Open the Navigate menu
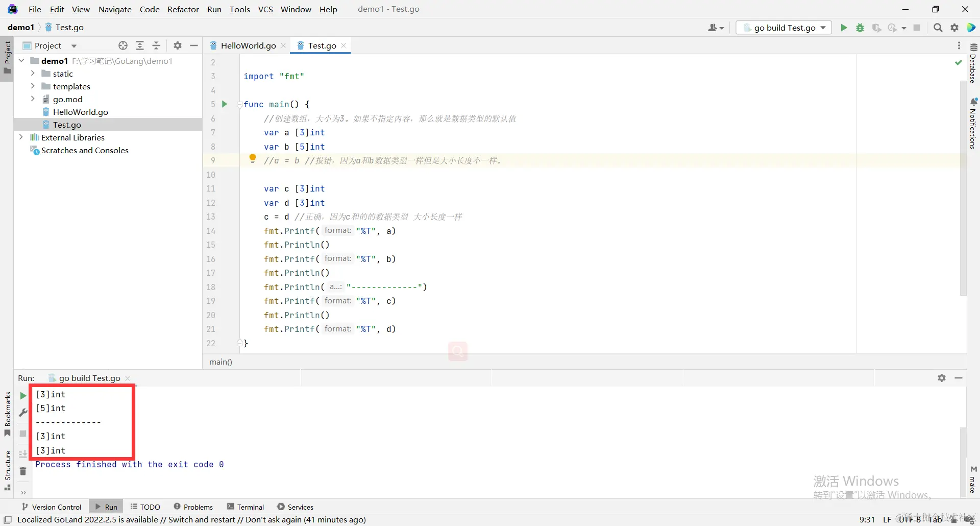 [115, 9]
